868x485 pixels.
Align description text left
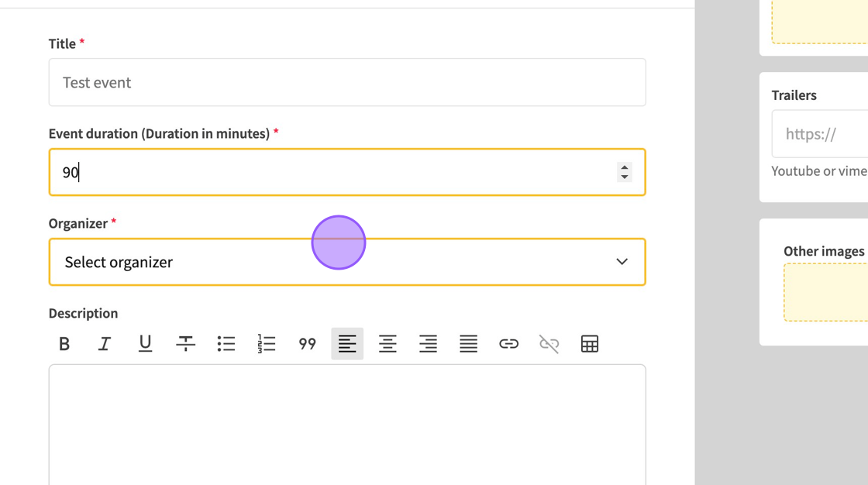347,344
